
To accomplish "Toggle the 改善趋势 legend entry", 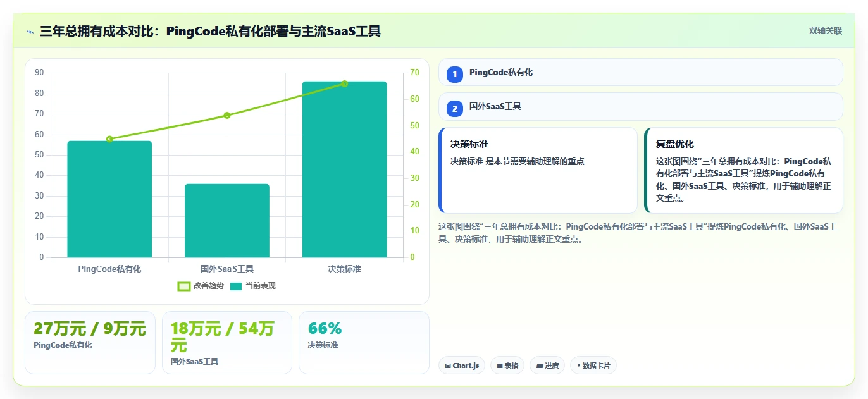I will tap(201, 286).
